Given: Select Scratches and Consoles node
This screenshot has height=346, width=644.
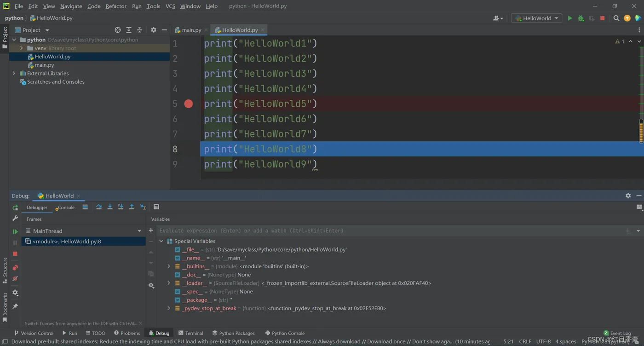Looking at the screenshot, I should pyautogui.click(x=56, y=82).
